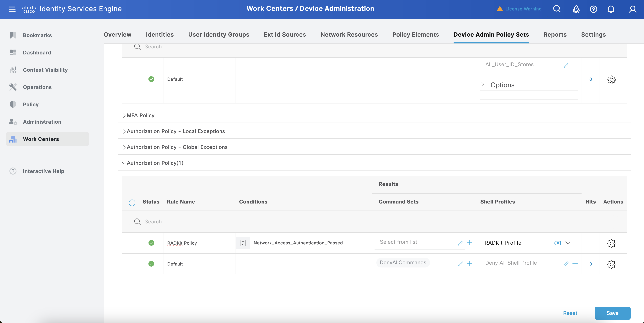Screen dimensions: 644x323
Task: Open the hamburger navigation menu
Action: click(x=12, y=9)
